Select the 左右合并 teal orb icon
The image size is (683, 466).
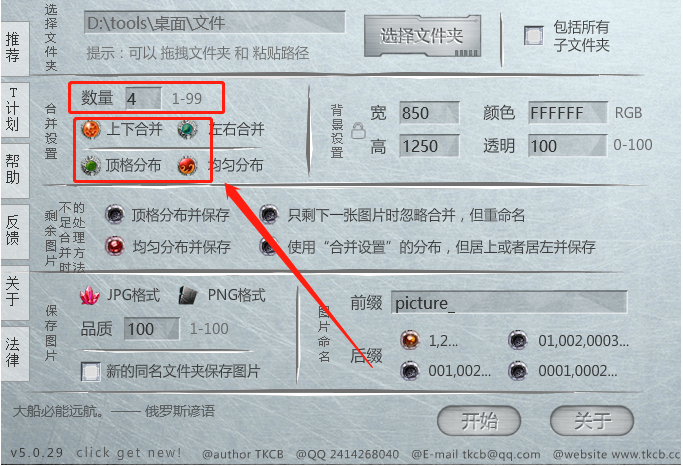pyautogui.click(x=188, y=130)
